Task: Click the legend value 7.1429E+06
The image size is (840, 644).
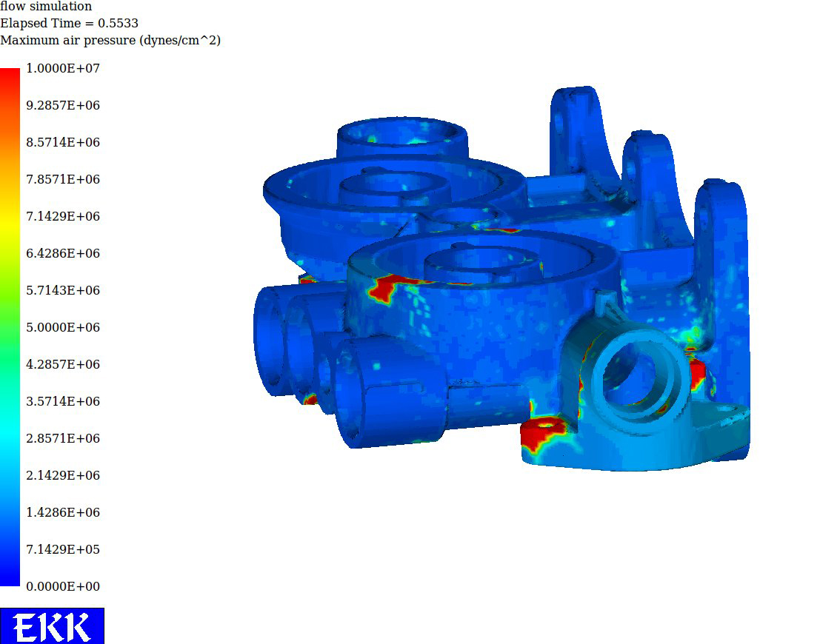Action: [x=63, y=215]
